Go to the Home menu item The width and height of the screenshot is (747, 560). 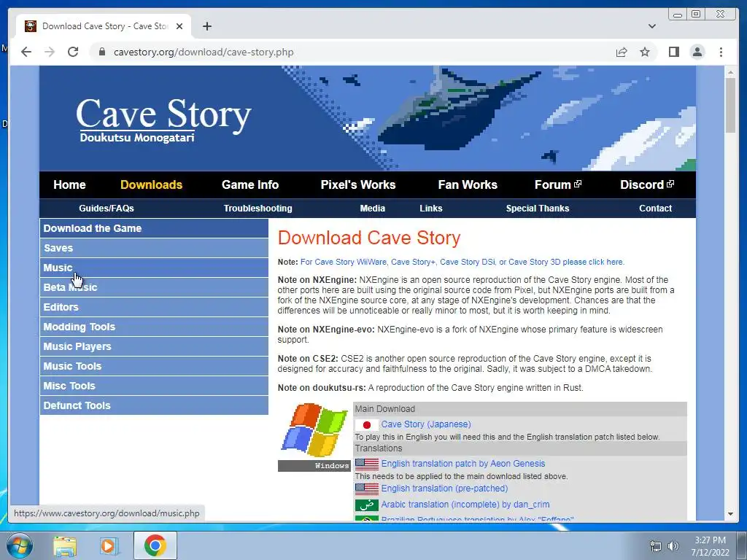click(x=69, y=184)
